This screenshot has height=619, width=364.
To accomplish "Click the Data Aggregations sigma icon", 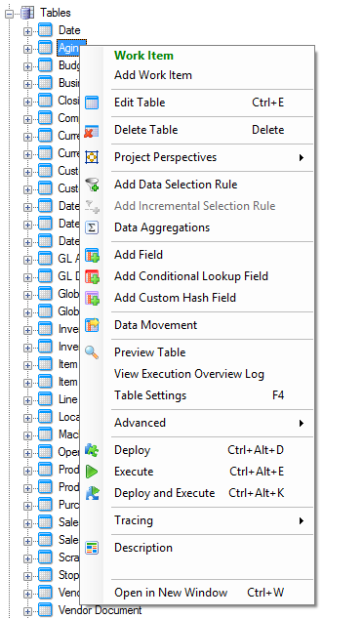I will tap(92, 227).
